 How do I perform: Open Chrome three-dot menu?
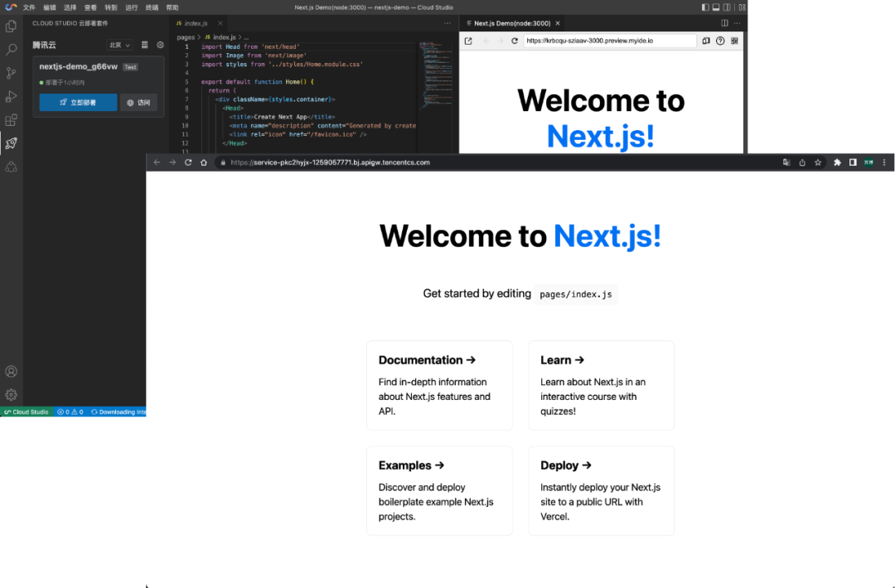coord(884,162)
